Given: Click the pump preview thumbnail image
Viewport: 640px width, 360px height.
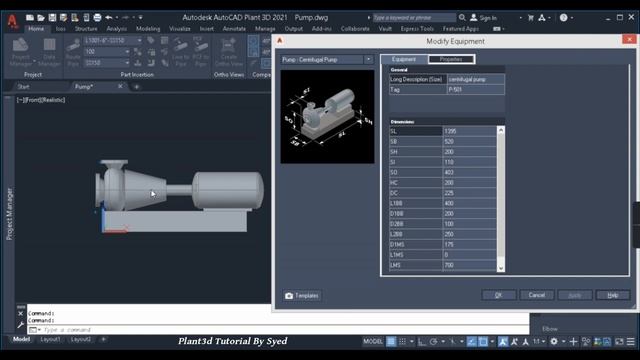Looking at the screenshot, I should point(327,117).
